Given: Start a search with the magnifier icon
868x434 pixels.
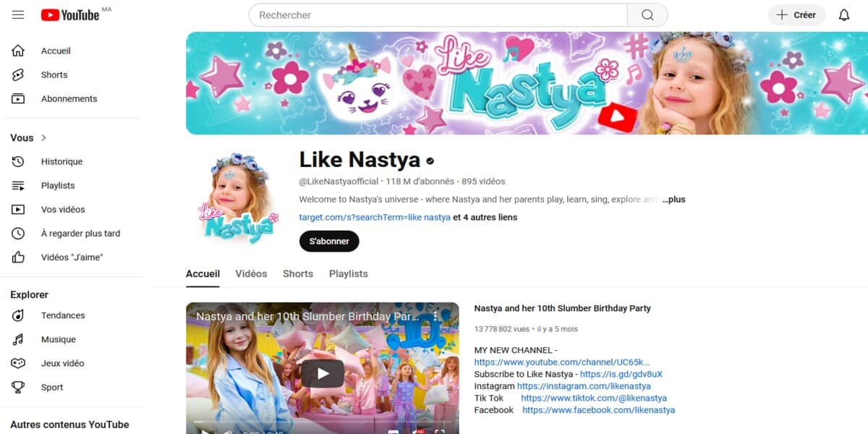Looking at the screenshot, I should 647,14.
